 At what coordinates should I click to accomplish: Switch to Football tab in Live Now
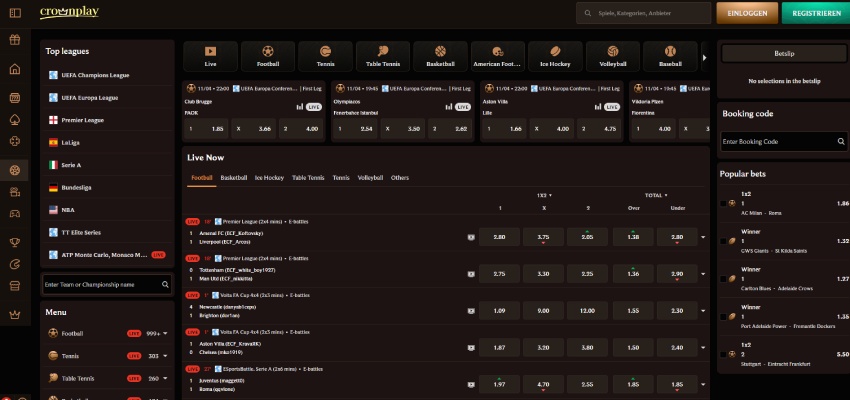coord(202,178)
